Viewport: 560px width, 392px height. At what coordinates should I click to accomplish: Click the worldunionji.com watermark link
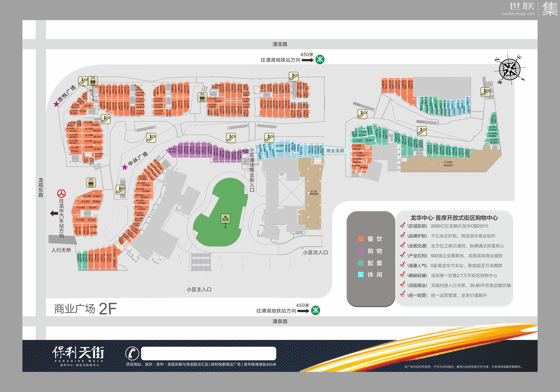click(518, 14)
